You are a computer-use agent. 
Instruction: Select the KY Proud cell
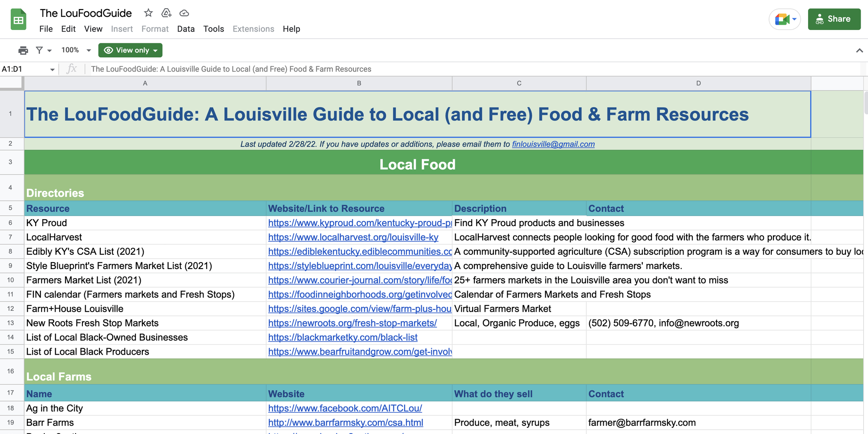tap(145, 223)
